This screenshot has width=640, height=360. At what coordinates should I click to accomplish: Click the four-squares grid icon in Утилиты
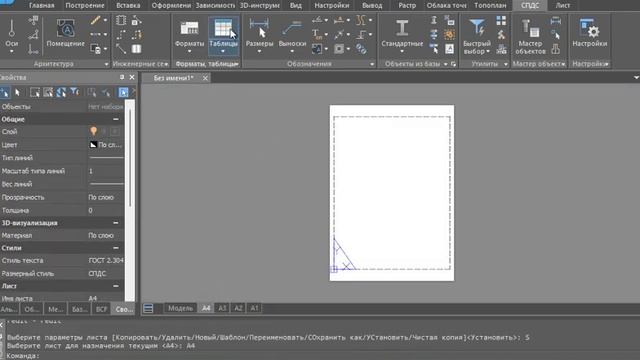pyautogui.click(x=501, y=20)
